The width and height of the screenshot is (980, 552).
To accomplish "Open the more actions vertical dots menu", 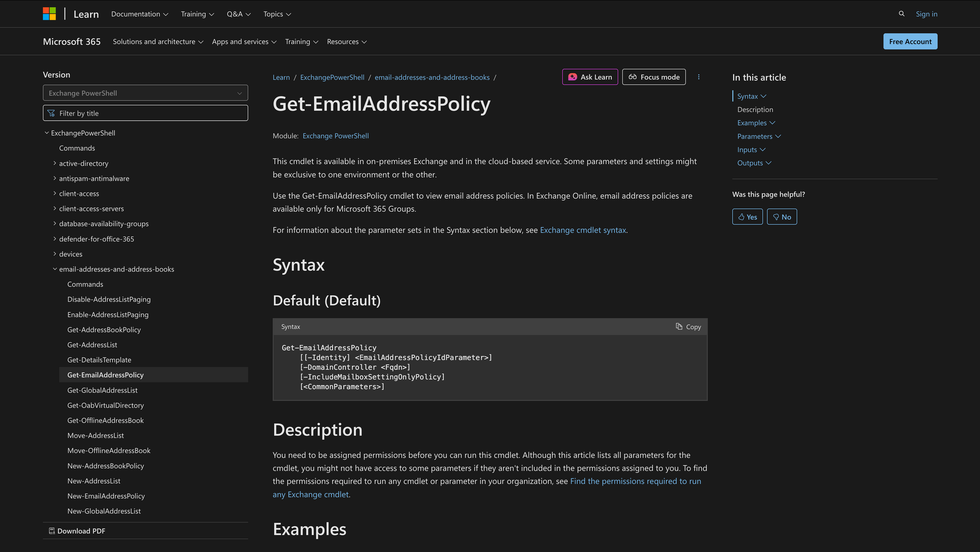I will [x=698, y=77].
